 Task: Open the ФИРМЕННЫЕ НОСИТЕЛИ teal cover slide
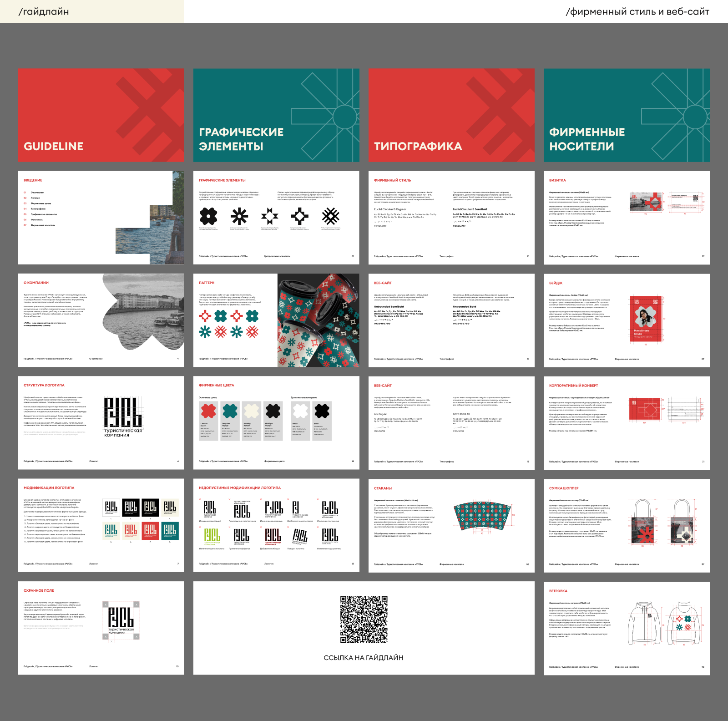click(627, 115)
